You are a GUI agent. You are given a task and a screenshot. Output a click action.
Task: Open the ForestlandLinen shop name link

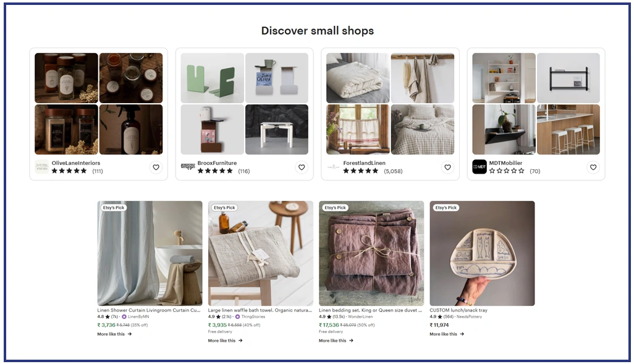click(x=365, y=163)
